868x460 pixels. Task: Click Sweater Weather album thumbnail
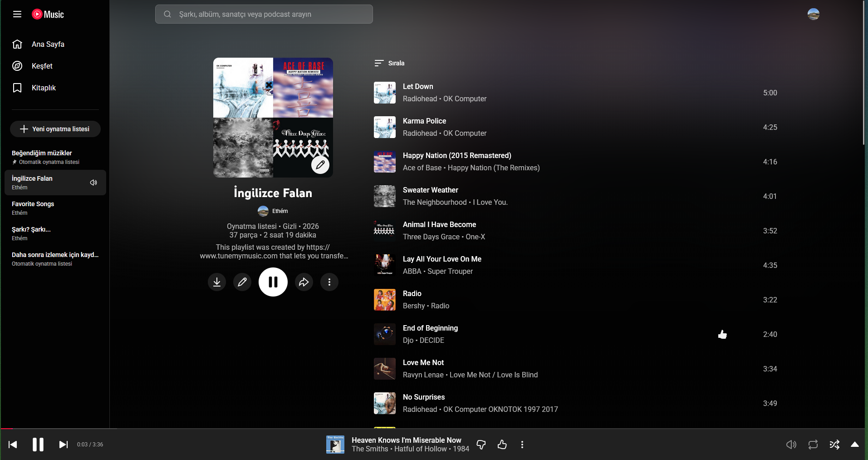385,196
